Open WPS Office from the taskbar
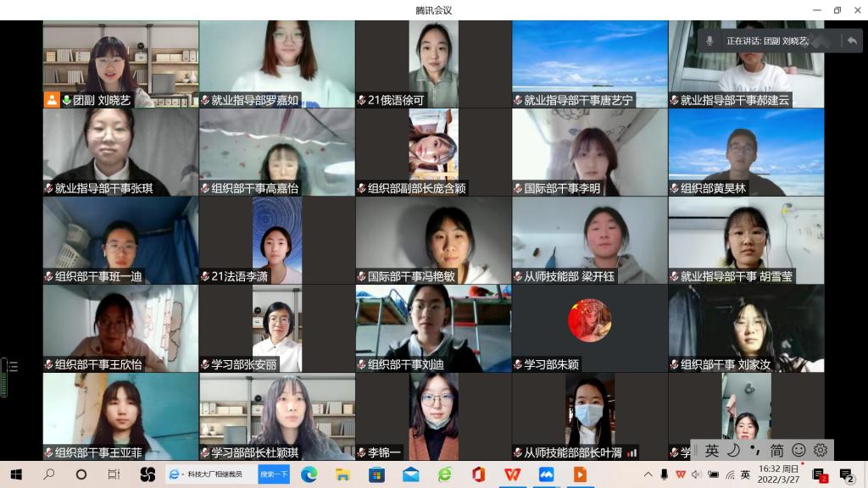This screenshot has width=868, height=488. (513, 474)
